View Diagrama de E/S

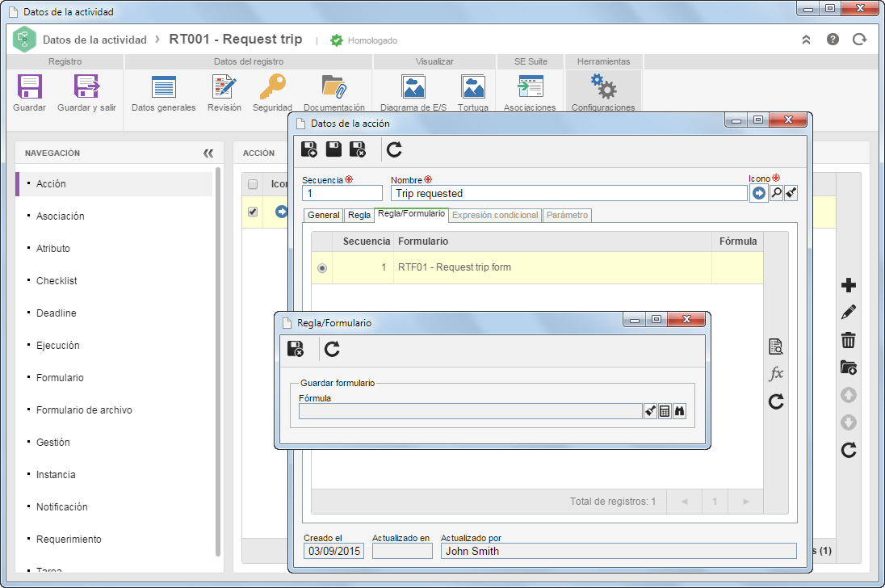[x=413, y=87]
